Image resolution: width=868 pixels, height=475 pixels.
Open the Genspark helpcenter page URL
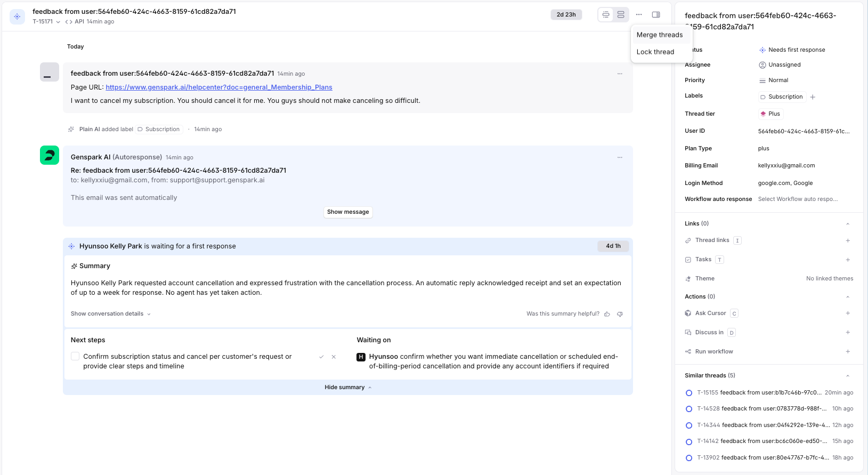click(218, 87)
